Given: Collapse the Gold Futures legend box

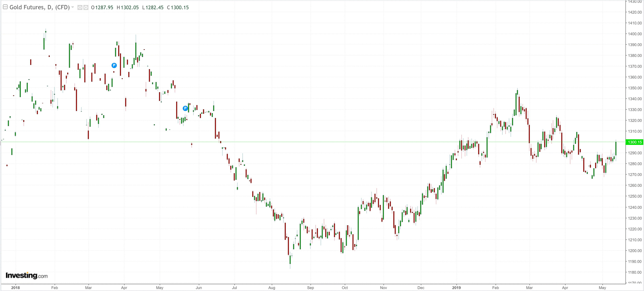Looking at the screenshot, I should click(x=5, y=7).
